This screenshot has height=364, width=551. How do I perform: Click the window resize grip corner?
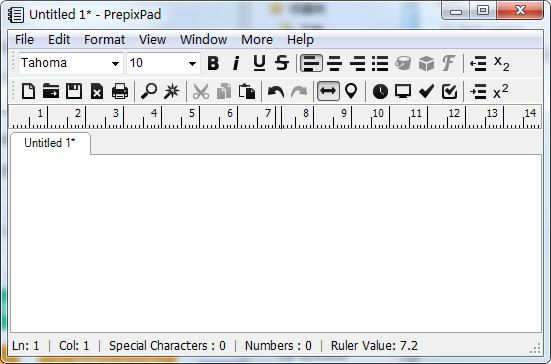click(x=536, y=349)
